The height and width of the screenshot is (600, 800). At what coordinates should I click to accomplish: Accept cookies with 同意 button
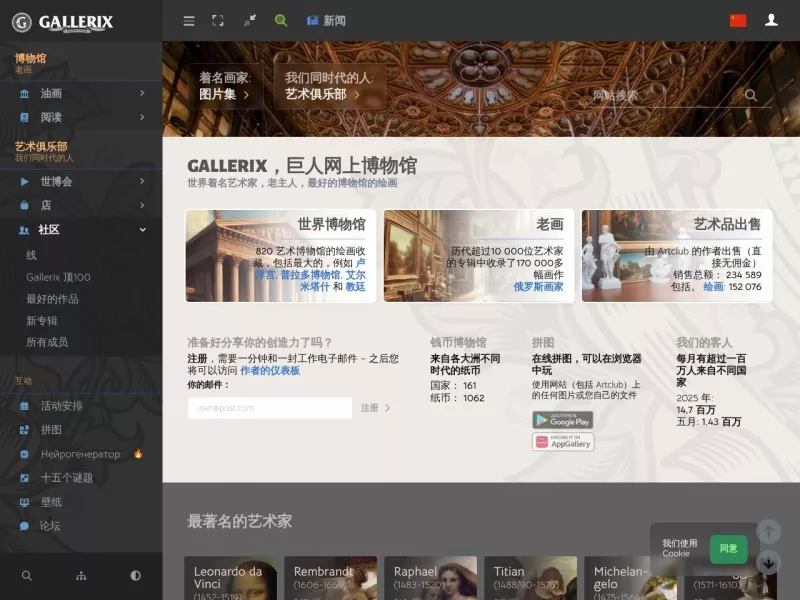pos(729,548)
